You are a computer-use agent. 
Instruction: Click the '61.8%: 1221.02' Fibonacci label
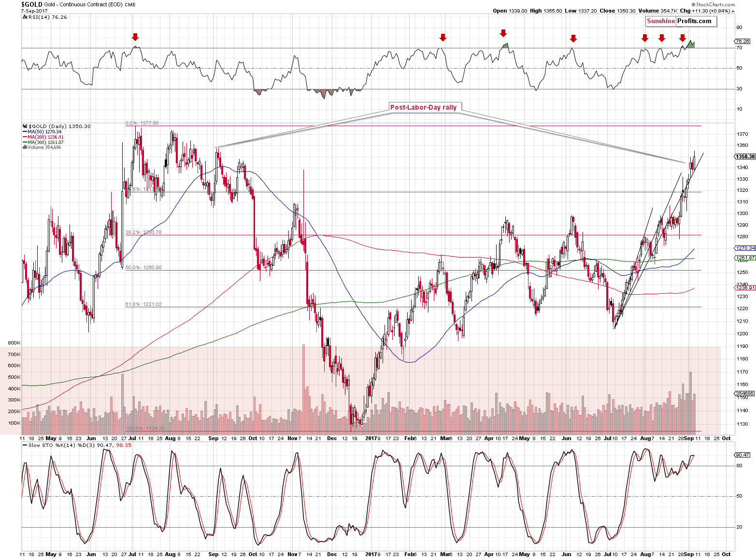point(143,304)
